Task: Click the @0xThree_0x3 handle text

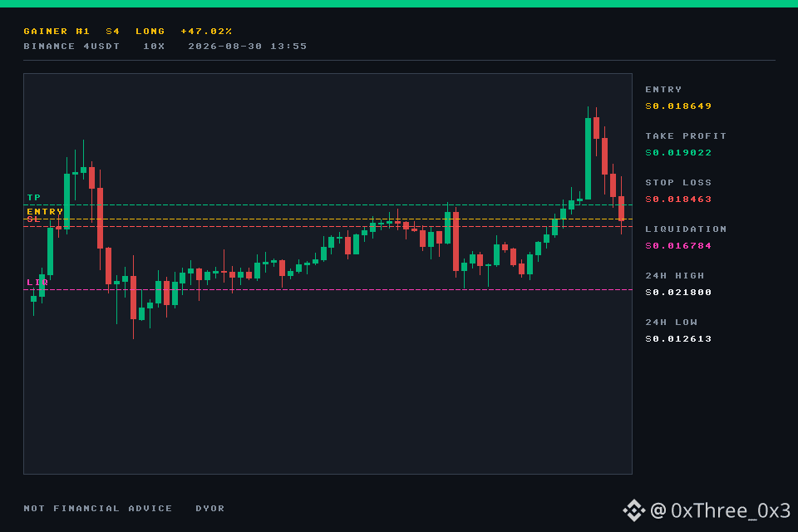Action: click(721, 510)
